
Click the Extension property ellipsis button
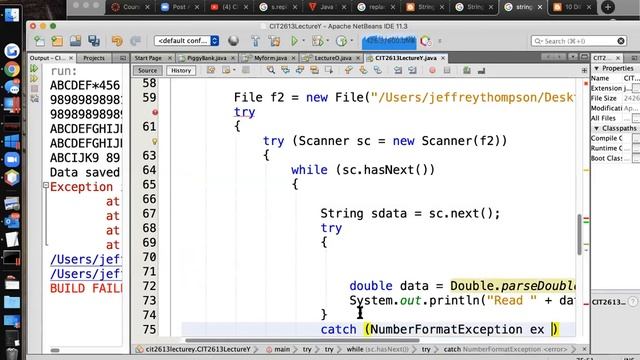point(636,89)
